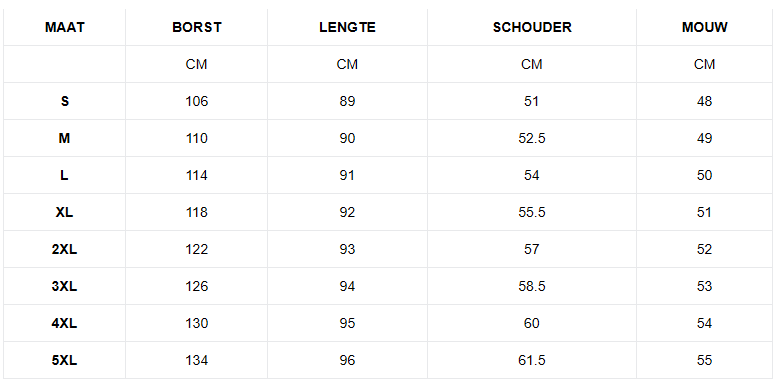Screen dimensions: 777x383
Task: Click the MOUW column header
Action: pos(704,27)
